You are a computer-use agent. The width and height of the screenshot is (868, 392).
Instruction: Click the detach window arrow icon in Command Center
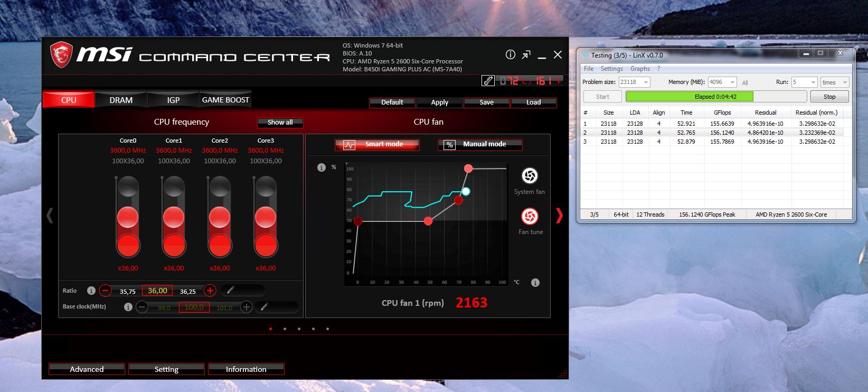click(526, 54)
